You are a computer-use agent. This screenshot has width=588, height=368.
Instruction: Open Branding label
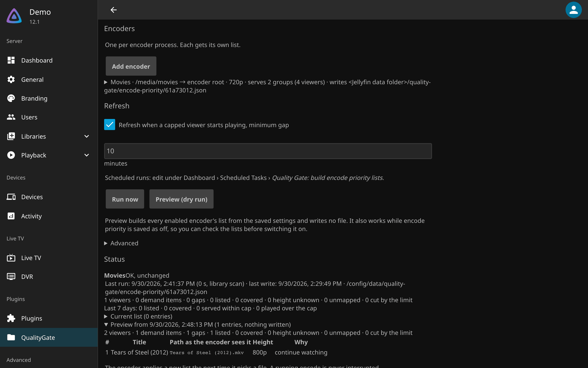34,98
